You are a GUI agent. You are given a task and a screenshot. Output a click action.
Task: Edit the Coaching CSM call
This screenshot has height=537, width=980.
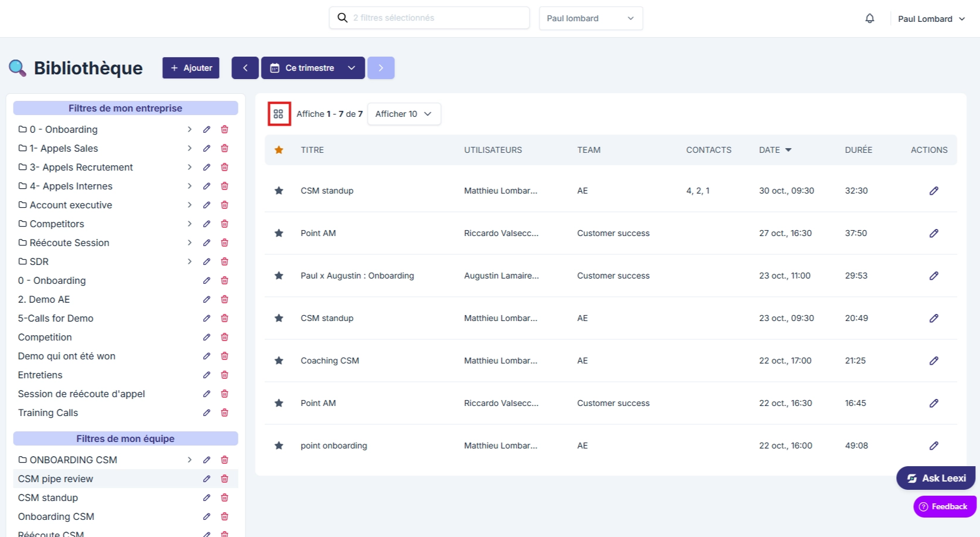[x=934, y=361]
